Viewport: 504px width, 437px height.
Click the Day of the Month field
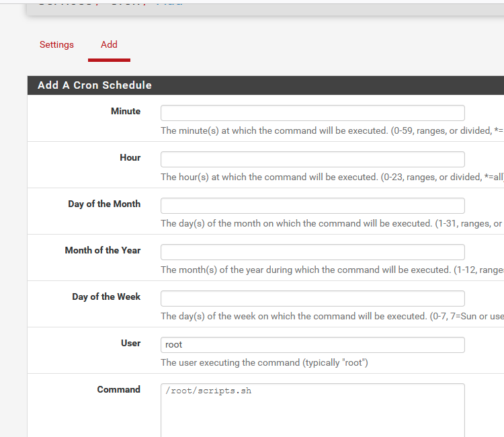pos(312,206)
